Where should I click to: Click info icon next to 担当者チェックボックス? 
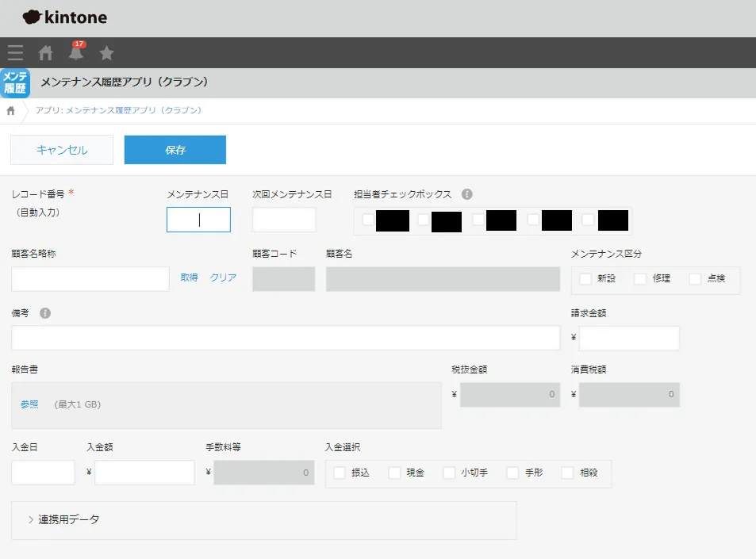coord(467,194)
